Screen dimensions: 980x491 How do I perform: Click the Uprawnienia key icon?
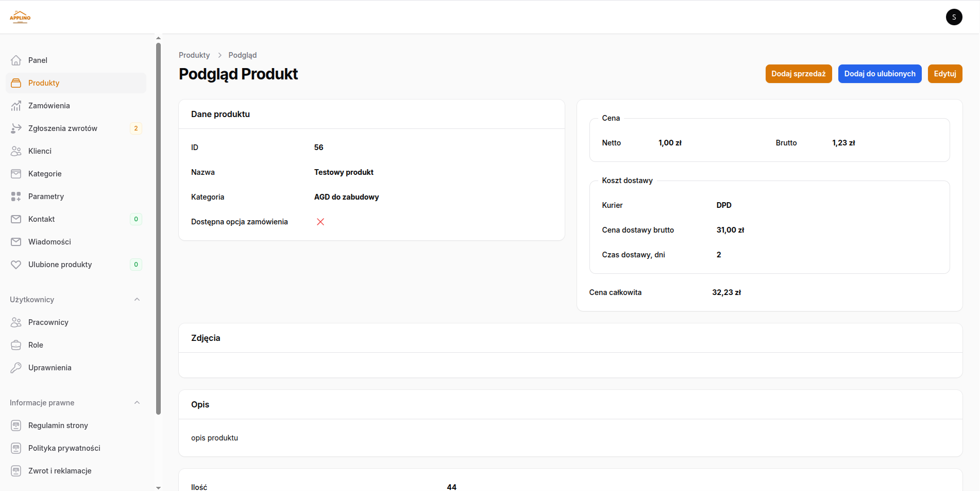[x=16, y=368]
